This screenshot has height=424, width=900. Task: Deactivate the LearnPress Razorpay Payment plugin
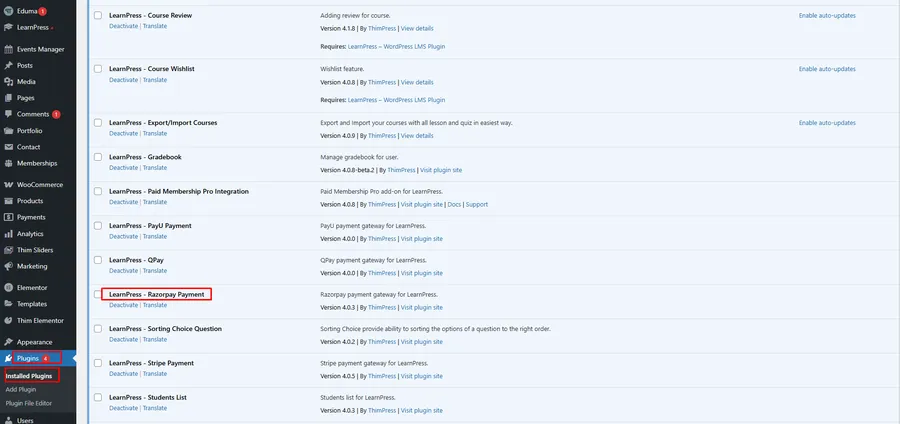click(123, 305)
